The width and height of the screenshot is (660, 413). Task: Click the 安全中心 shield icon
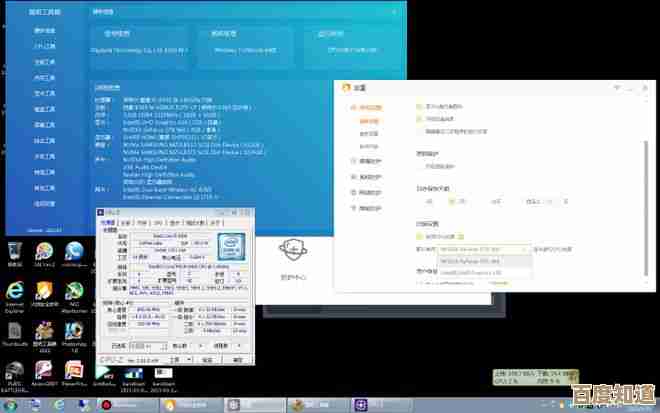pos(293,249)
